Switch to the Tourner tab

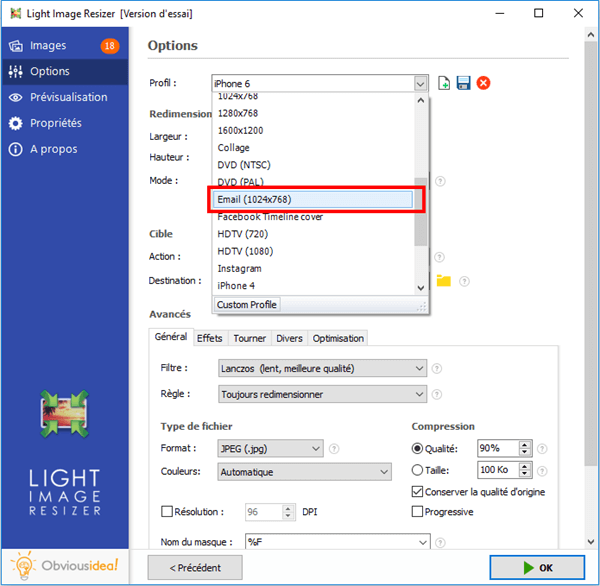(249, 338)
